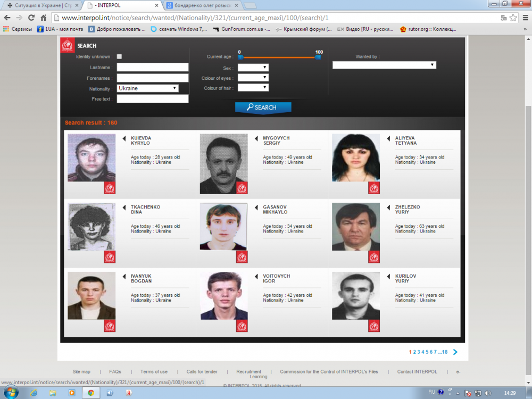The height and width of the screenshot is (399, 532).
Task: Click the notice emblem under ZHELEZKO YURIY
Action: coord(374,257)
